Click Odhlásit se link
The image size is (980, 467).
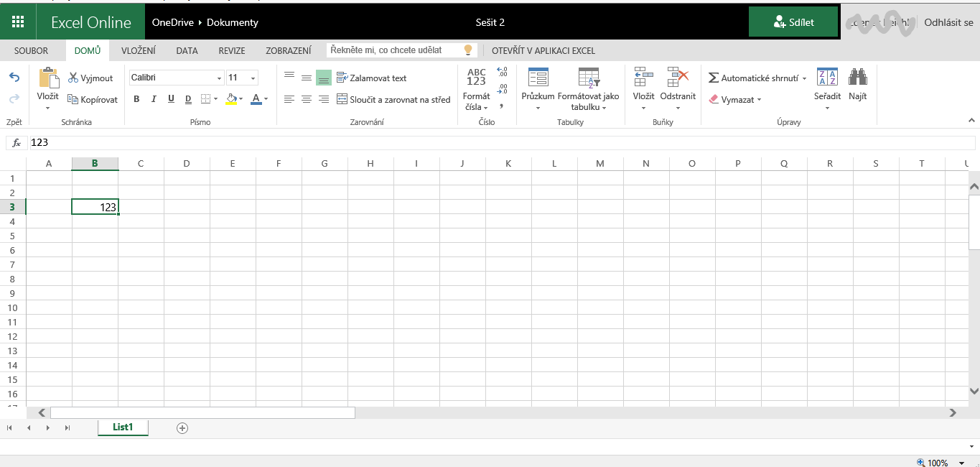948,22
